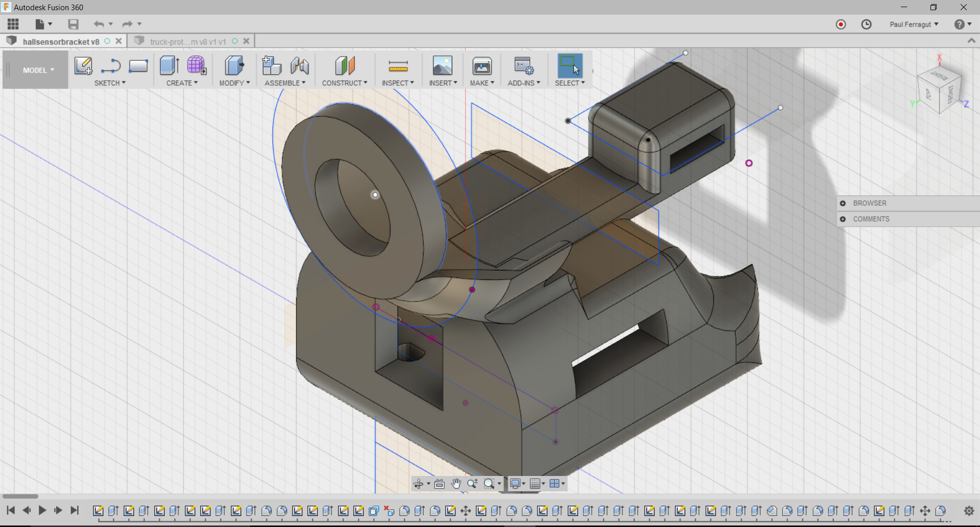
Task: Activate the Pan hand tool
Action: pyautogui.click(x=456, y=484)
